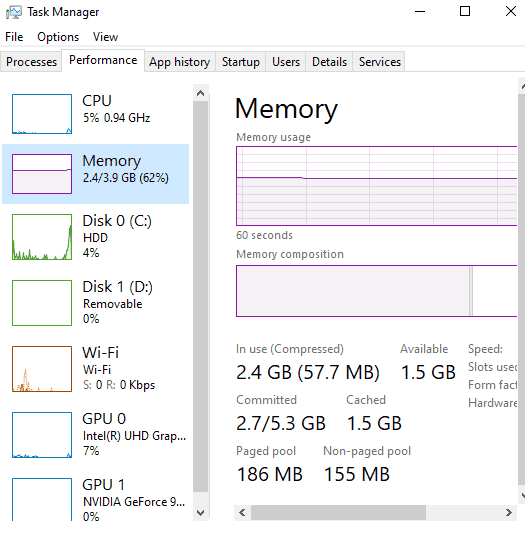Click the sidebar vertical scrollbar thumb

pyautogui.click(x=201, y=296)
